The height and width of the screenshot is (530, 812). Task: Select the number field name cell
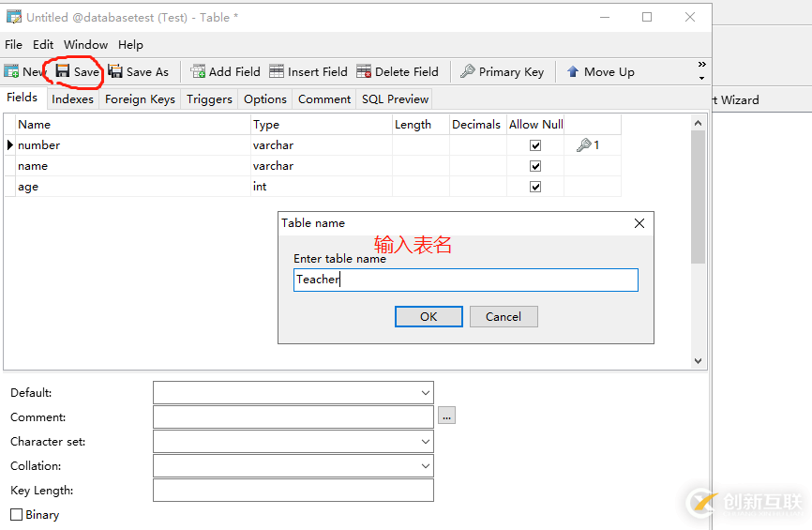point(133,145)
